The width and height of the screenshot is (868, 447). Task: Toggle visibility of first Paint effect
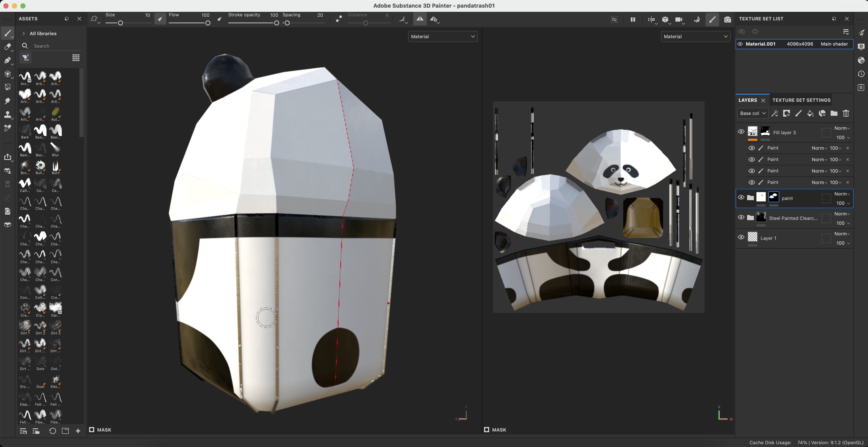point(751,148)
